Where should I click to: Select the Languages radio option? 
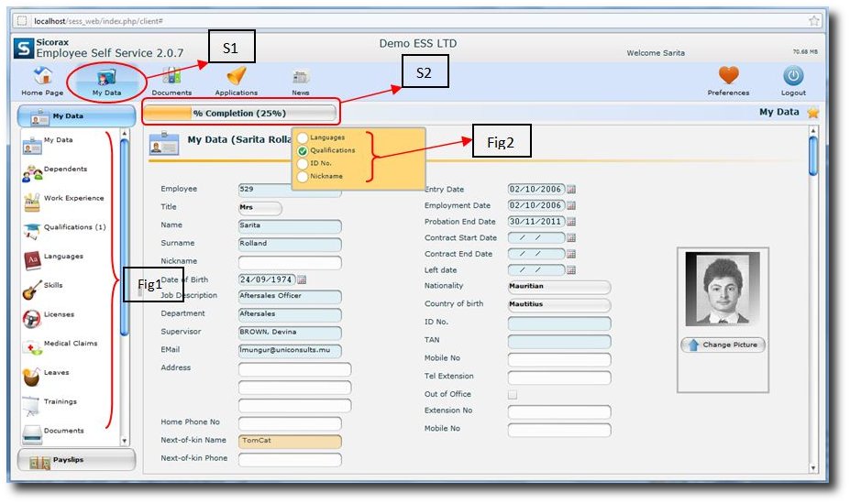[303, 137]
